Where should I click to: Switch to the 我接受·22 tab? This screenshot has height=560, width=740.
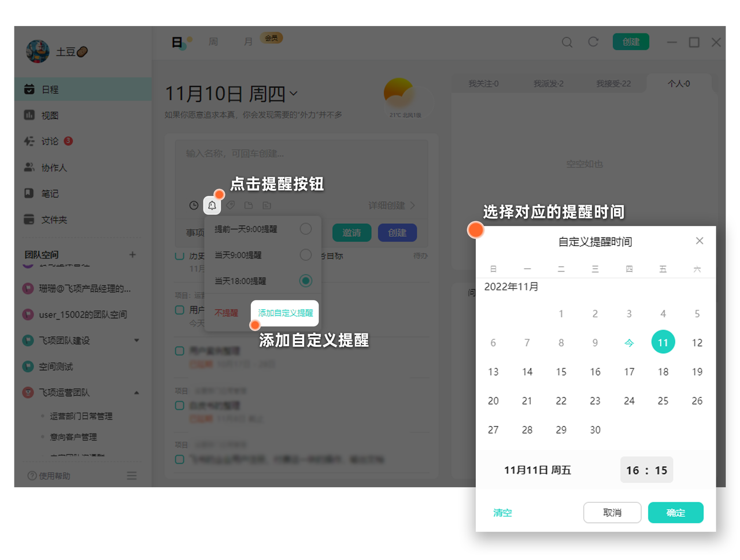point(613,84)
